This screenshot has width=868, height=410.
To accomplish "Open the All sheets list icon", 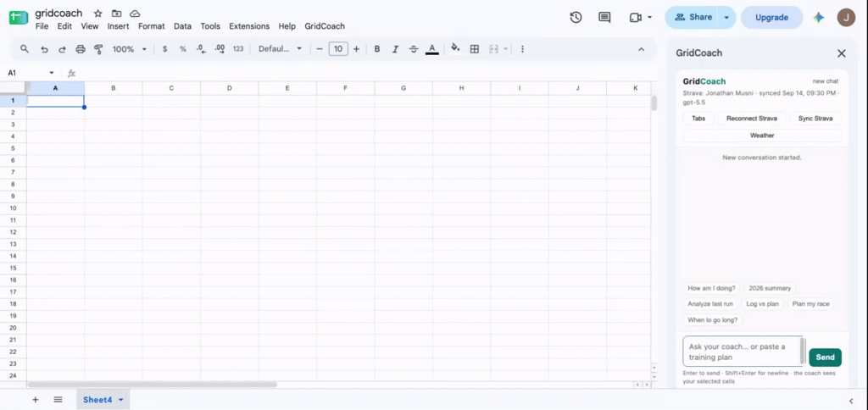I will coord(58,400).
